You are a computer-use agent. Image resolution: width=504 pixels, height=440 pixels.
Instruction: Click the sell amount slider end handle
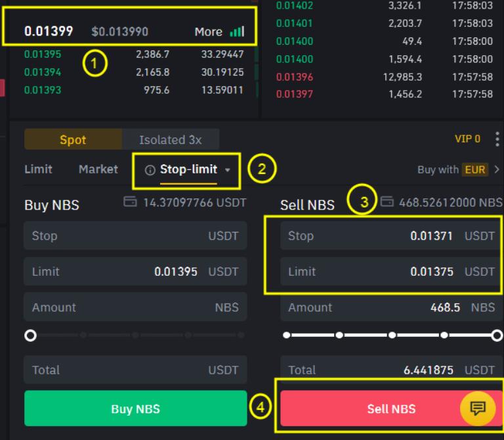click(496, 336)
